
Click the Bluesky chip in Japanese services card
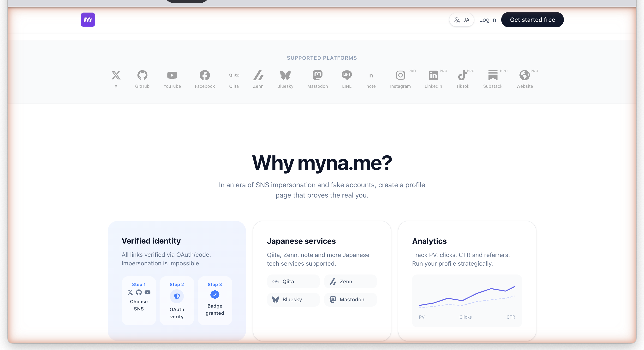[293, 299]
